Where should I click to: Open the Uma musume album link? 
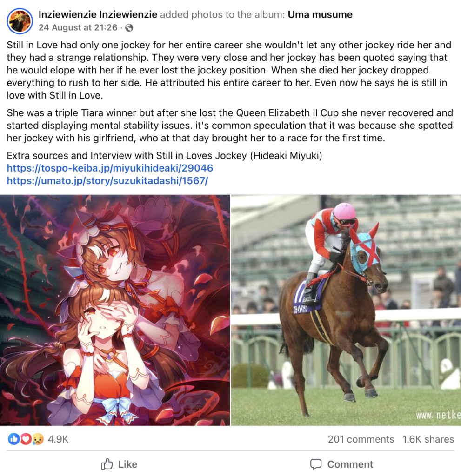(x=320, y=14)
